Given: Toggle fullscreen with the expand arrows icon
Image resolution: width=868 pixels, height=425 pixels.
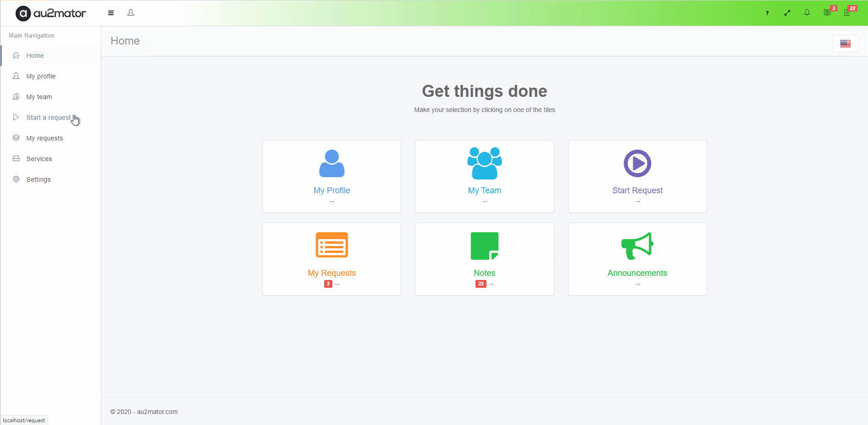Looking at the screenshot, I should [787, 13].
